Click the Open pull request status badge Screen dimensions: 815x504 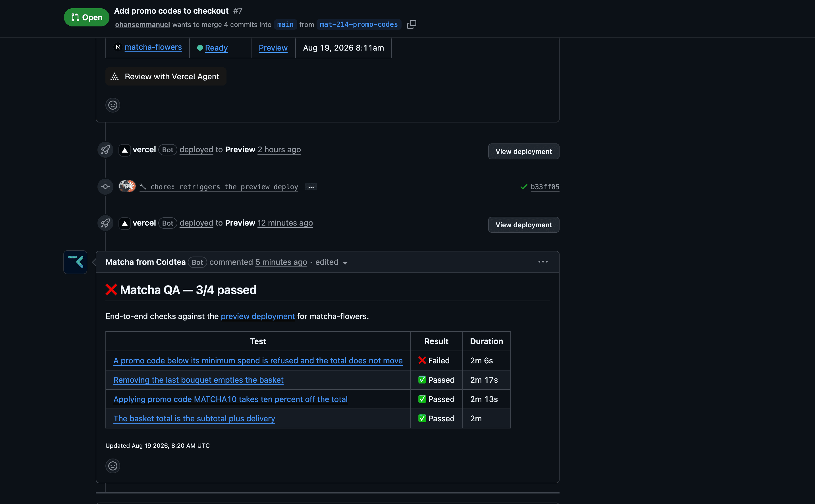(87, 17)
